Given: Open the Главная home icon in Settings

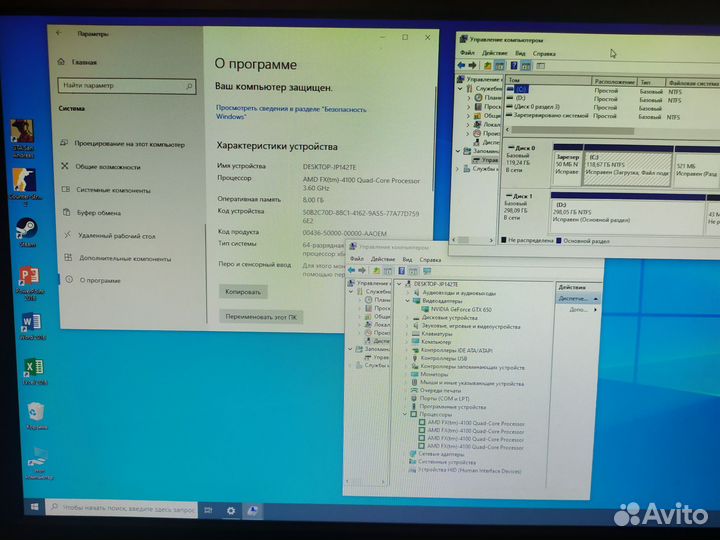Looking at the screenshot, I should pos(62,62).
